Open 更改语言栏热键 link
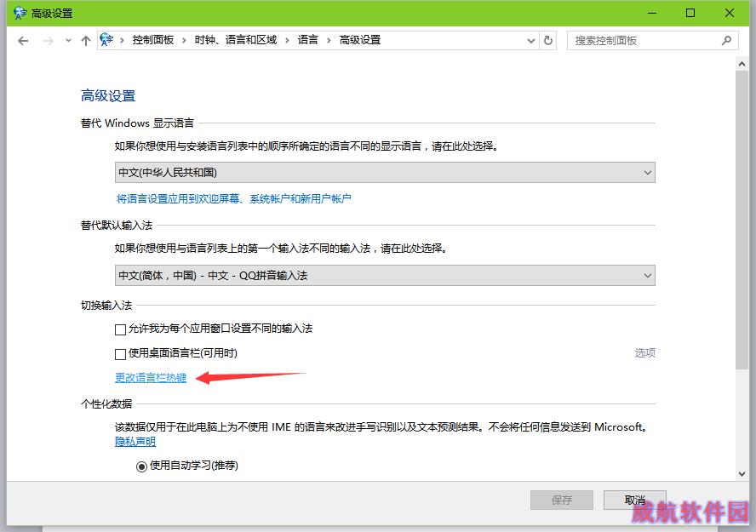The height and width of the screenshot is (532, 756). [x=151, y=378]
